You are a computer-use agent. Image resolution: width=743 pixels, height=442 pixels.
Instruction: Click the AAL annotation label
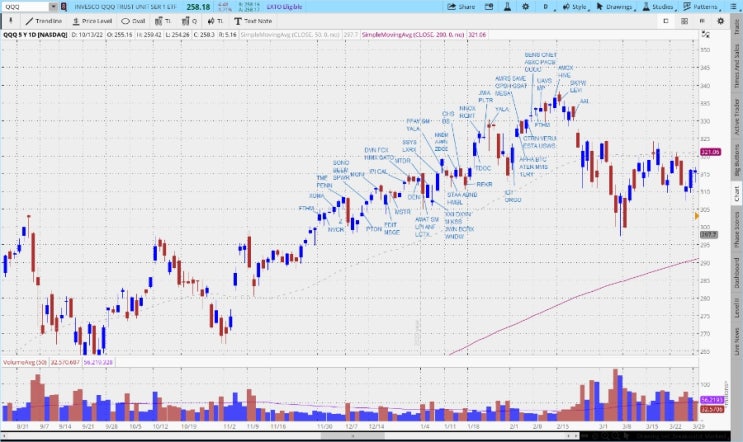point(584,101)
